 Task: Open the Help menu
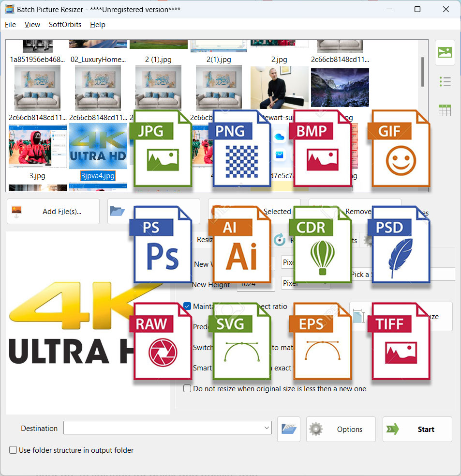pos(98,25)
